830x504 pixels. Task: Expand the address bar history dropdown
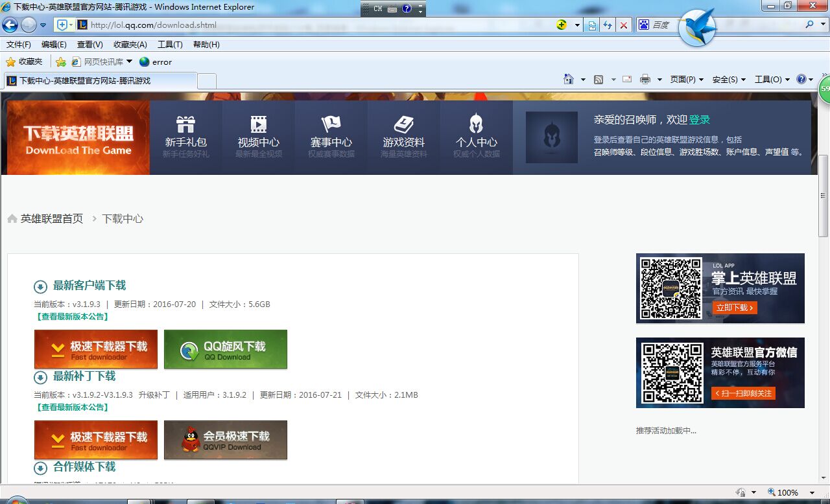click(x=577, y=25)
